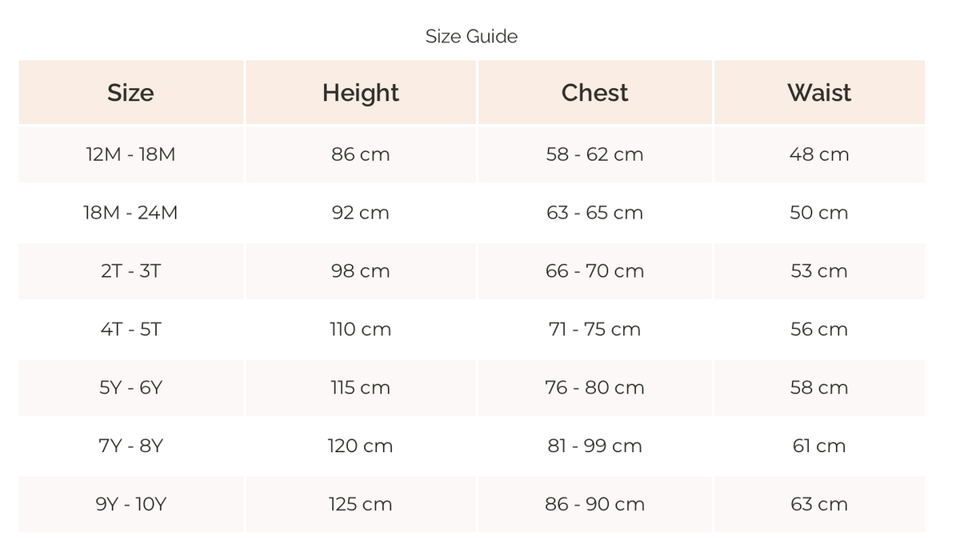This screenshot has width=956, height=560.
Task: Click the 9Y - 10Y size cell
Action: 130,505
